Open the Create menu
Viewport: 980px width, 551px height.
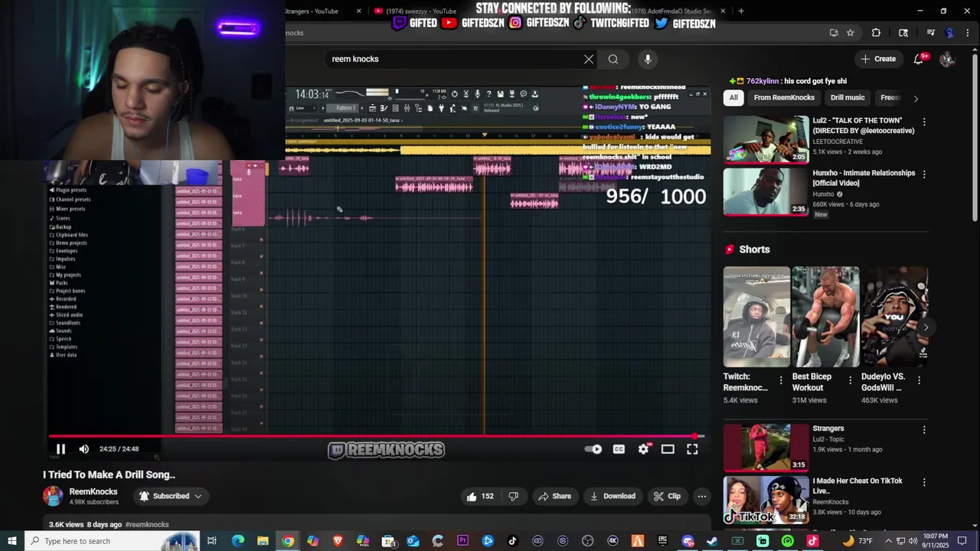click(x=877, y=59)
